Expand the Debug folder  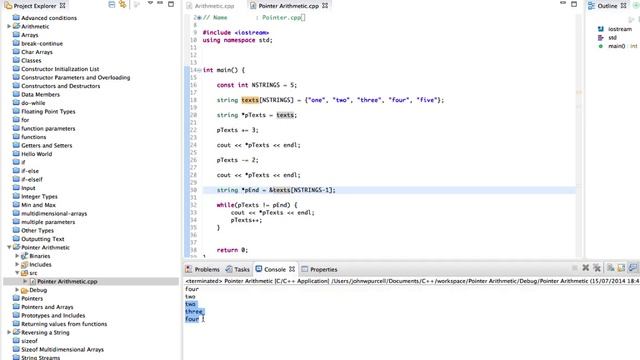click(17, 290)
